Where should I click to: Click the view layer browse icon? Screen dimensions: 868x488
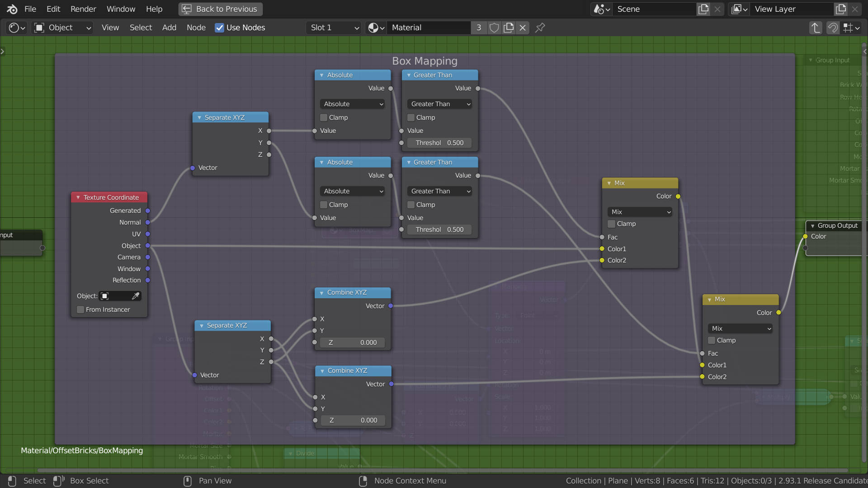point(739,9)
